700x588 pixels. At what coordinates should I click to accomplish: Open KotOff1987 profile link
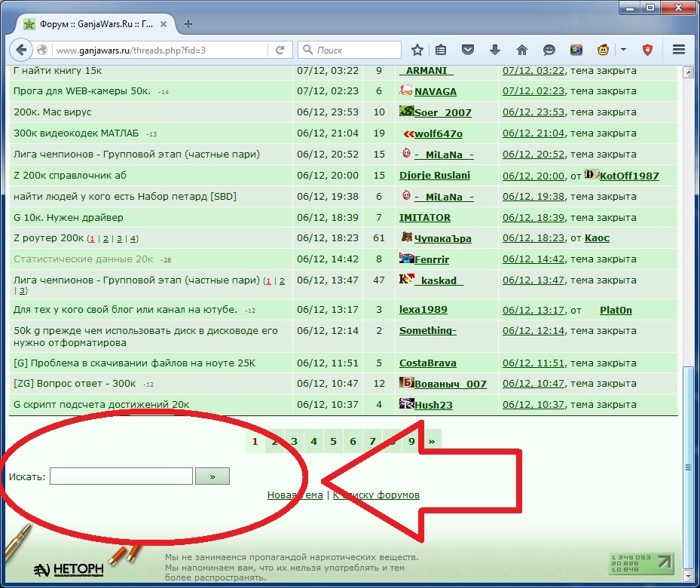pos(629,176)
